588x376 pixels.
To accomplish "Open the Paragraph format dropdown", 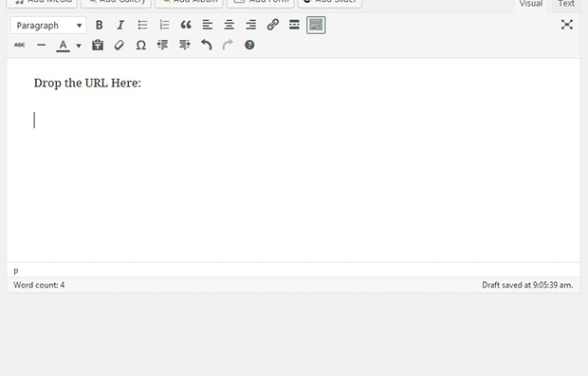I will [48, 26].
